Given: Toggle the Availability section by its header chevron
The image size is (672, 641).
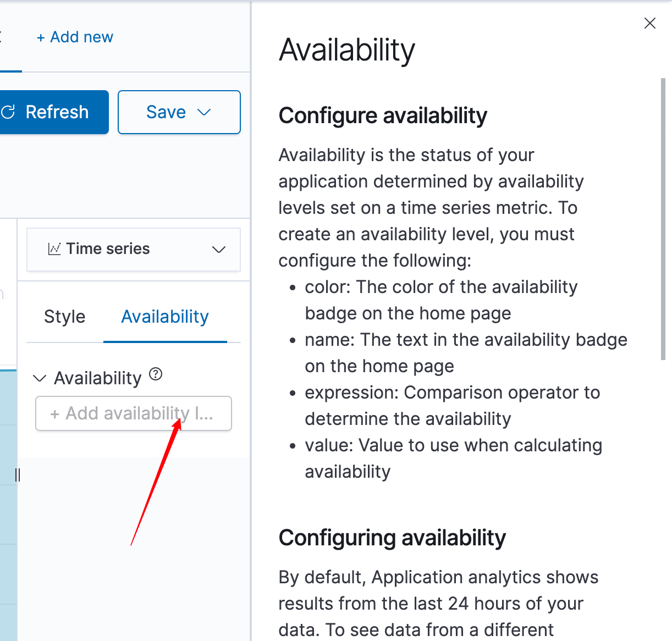Looking at the screenshot, I should point(39,378).
